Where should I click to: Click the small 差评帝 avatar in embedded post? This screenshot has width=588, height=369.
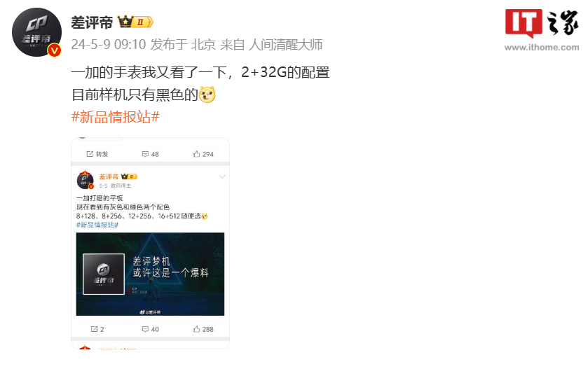[85, 180]
